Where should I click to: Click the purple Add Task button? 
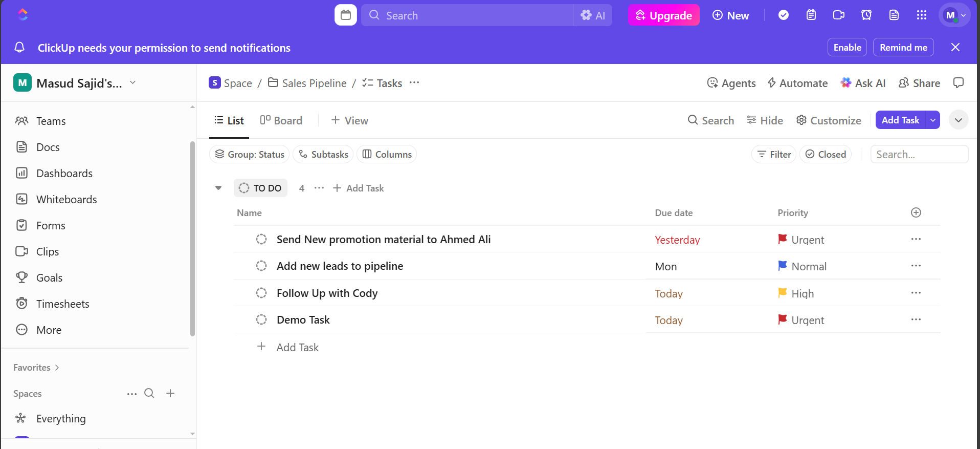pos(901,120)
